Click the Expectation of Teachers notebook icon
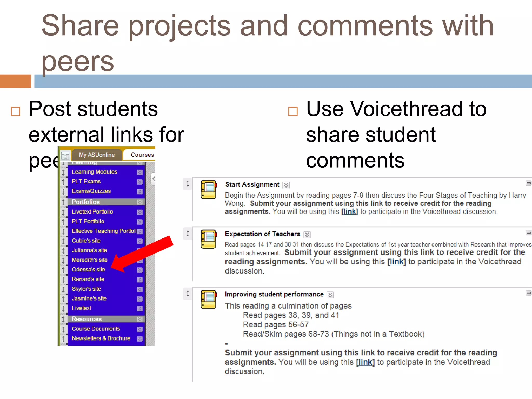Image resolution: width=532 pixels, height=399 pixels. (x=209, y=239)
